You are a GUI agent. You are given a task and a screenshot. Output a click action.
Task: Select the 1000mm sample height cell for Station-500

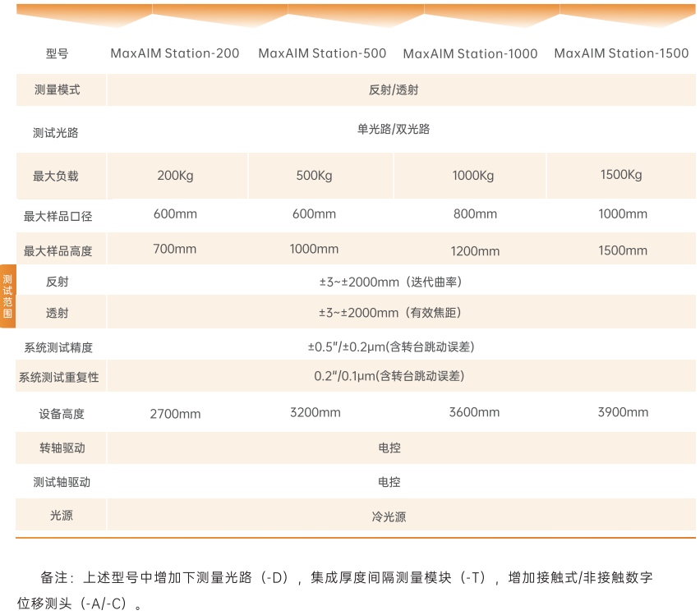click(315, 249)
